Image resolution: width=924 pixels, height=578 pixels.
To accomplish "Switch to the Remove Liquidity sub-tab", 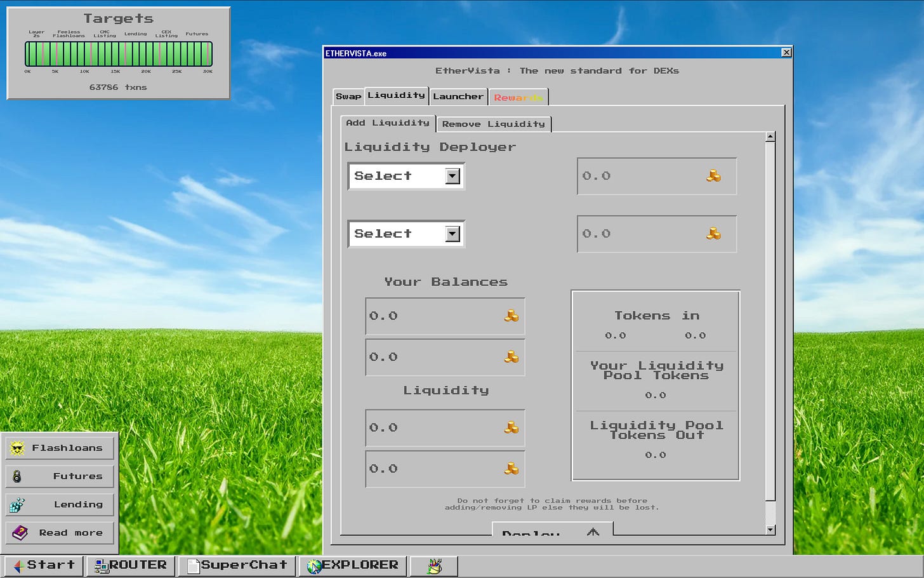I will [x=494, y=124].
